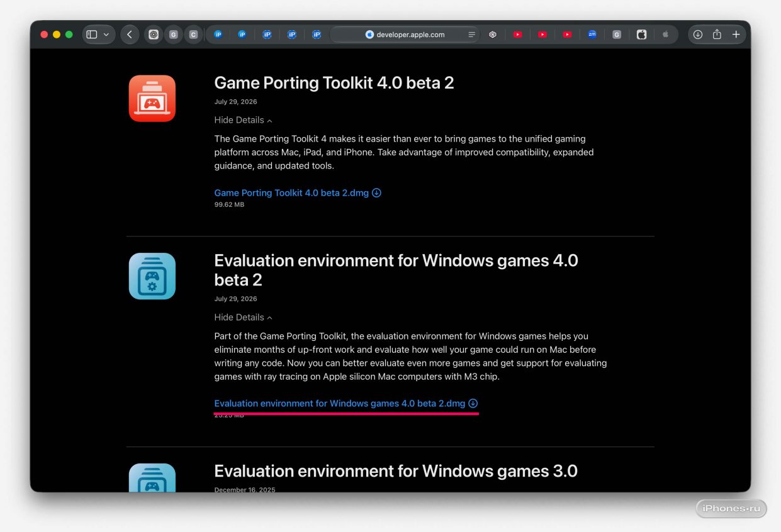Click the blue icon beside Evaluation environment 3.0
Image resolution: width=781 pixels, height=532 pixels.
coord(152,478)
